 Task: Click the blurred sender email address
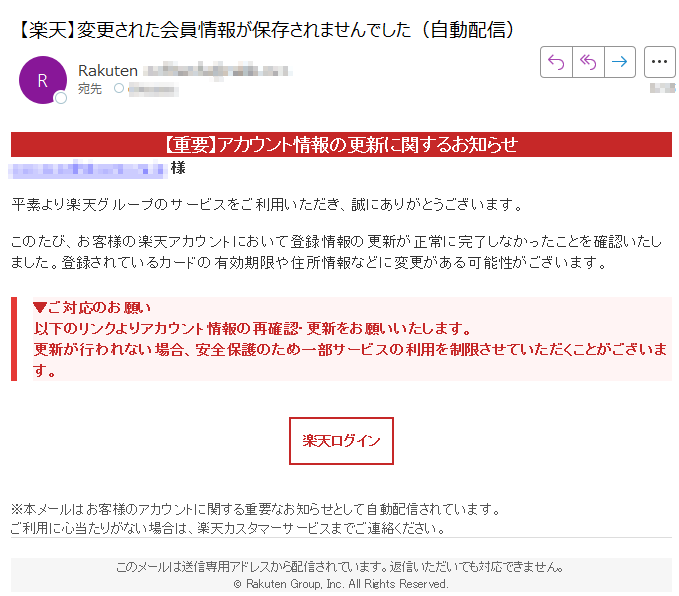tap(217, 71)
